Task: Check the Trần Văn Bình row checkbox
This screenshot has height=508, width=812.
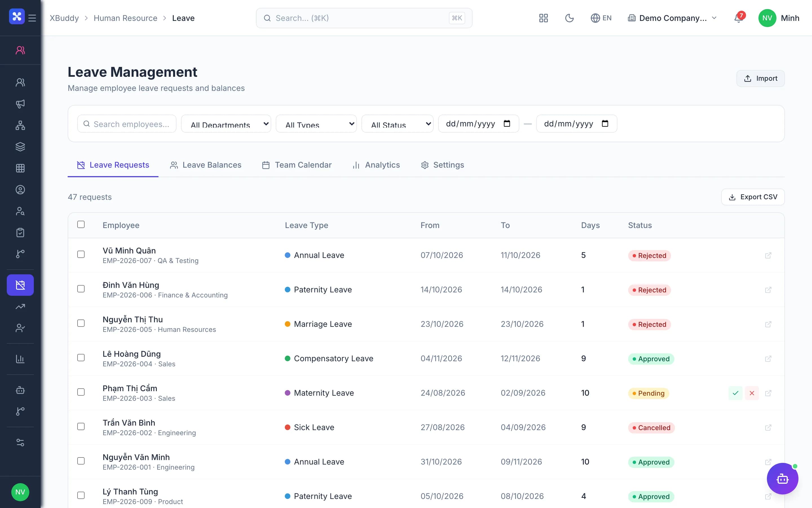Action: point(81,427)
